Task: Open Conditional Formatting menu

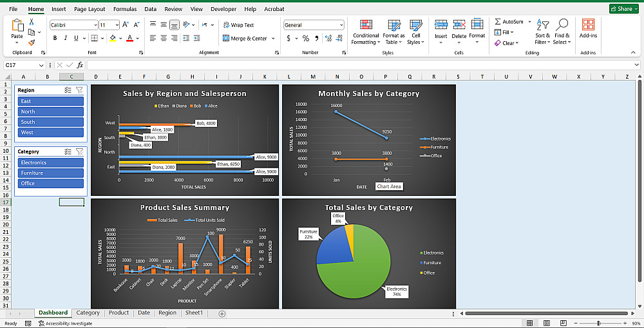Action: tap(366, 32)
